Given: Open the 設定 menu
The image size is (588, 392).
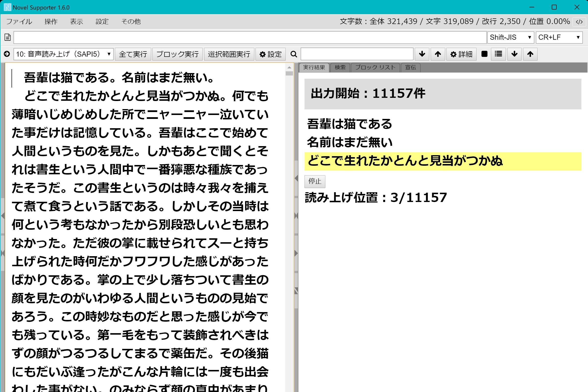Looking at the screenshot, I should point(102,22).
